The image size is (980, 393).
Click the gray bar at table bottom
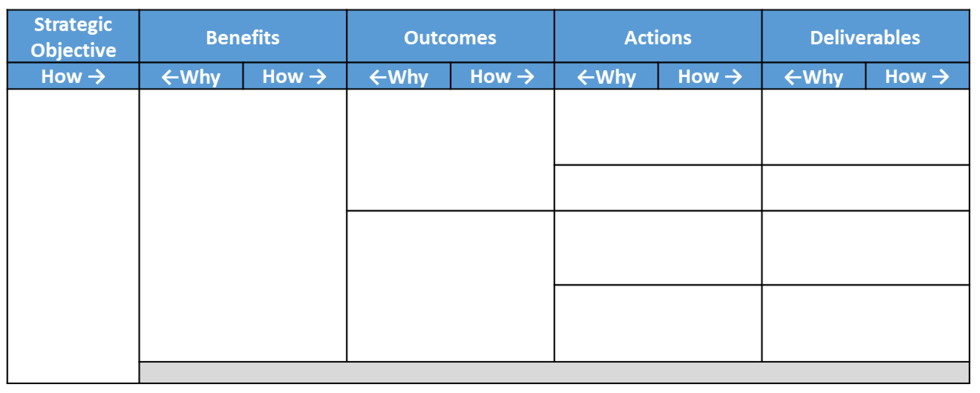pos(554,372)
